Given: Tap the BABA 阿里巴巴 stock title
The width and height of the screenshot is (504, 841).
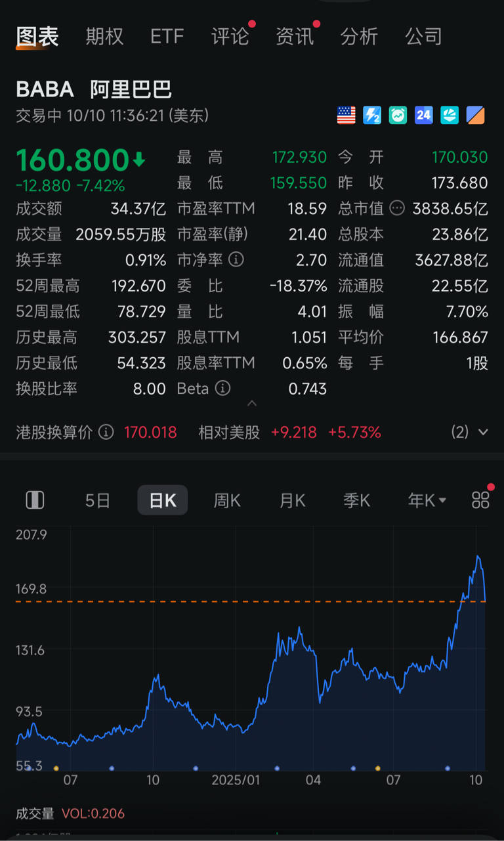Looking at the screenshot, I should point(94,89).
